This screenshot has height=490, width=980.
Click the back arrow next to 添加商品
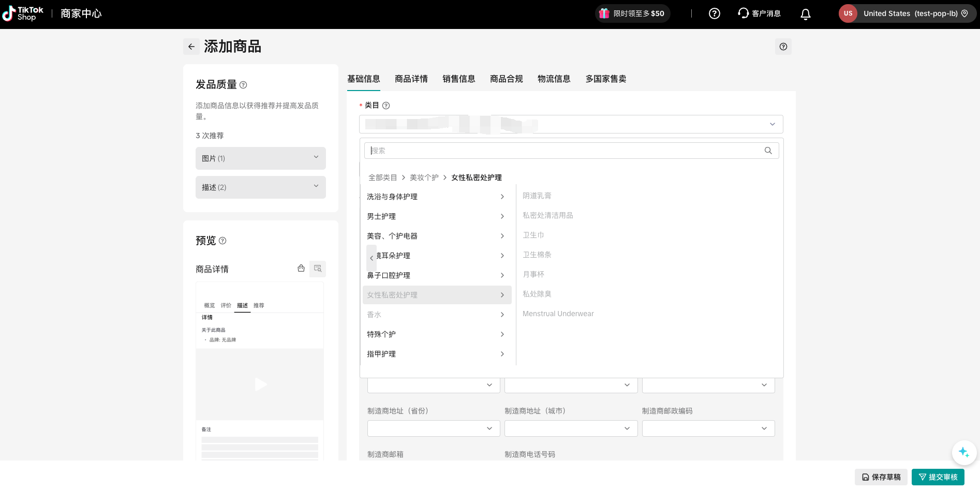click(191, 47)
